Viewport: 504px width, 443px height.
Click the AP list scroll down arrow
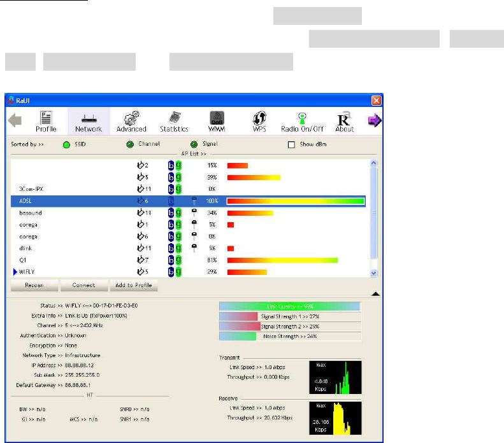pos(373,273)
